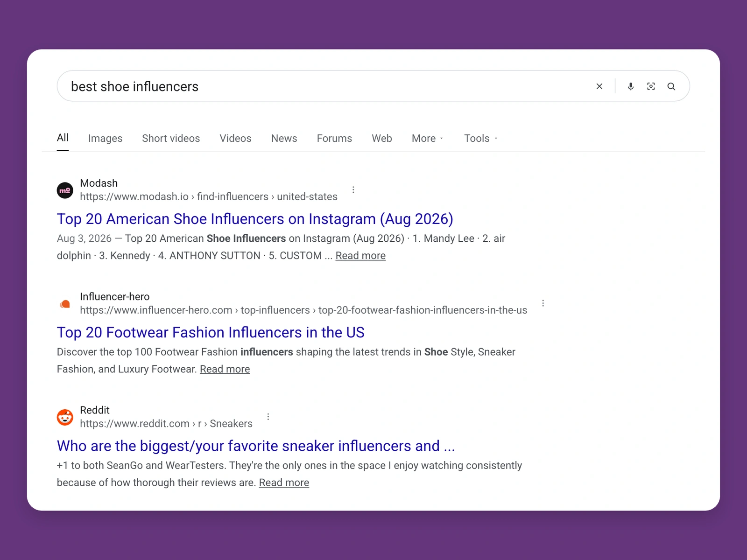The width and height of the screenshot is (747, 560).
Task: Expand the Tools dropdown
Action: [x=480, y=138]
